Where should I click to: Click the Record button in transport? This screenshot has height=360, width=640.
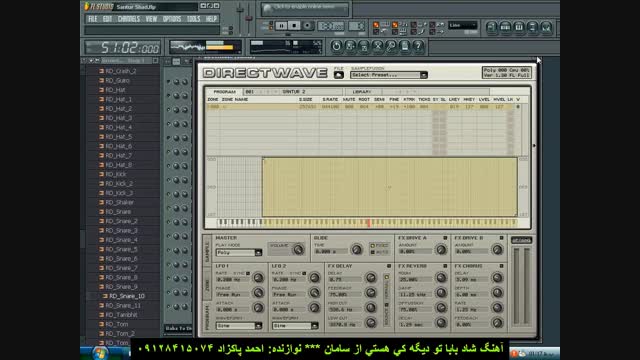[307, 26]
